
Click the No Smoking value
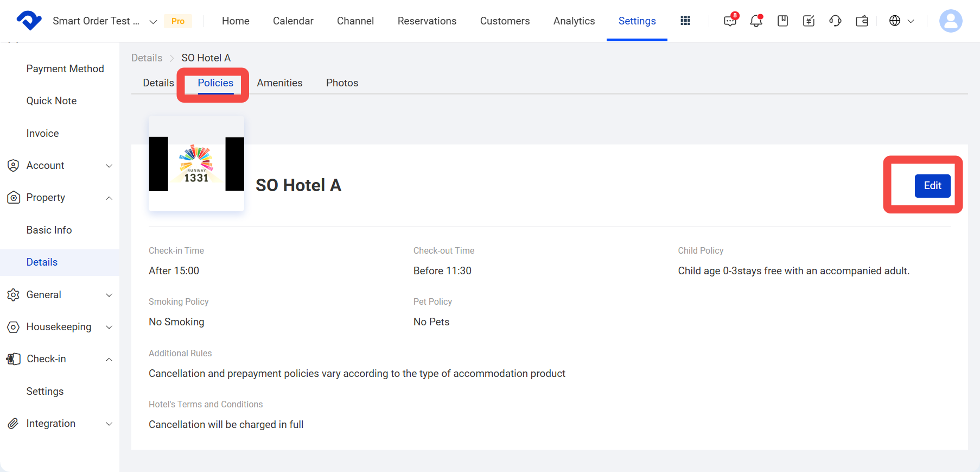click(x=176, y=322)
